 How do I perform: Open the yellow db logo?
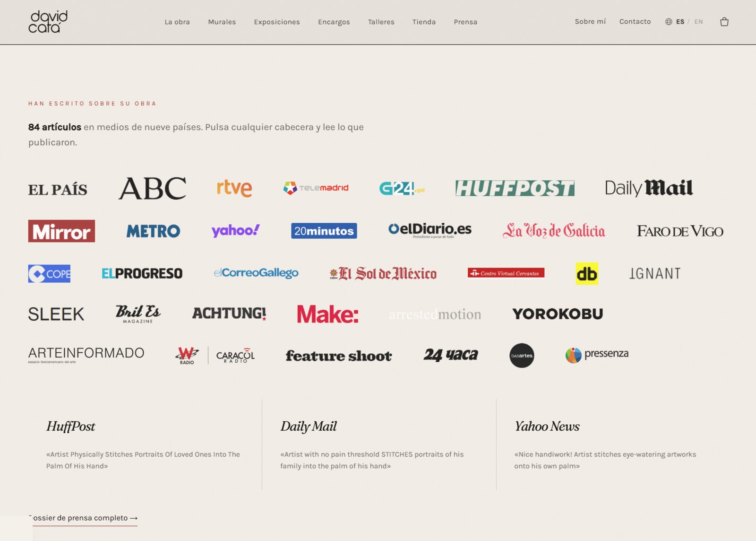click(x=587, y=273)
